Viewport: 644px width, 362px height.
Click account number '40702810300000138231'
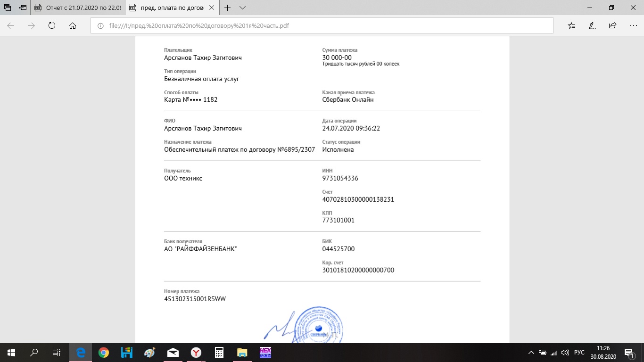click(358, 199)
